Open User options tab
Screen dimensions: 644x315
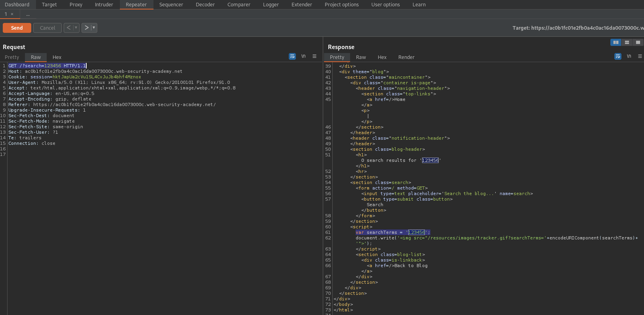coord(386,5)
